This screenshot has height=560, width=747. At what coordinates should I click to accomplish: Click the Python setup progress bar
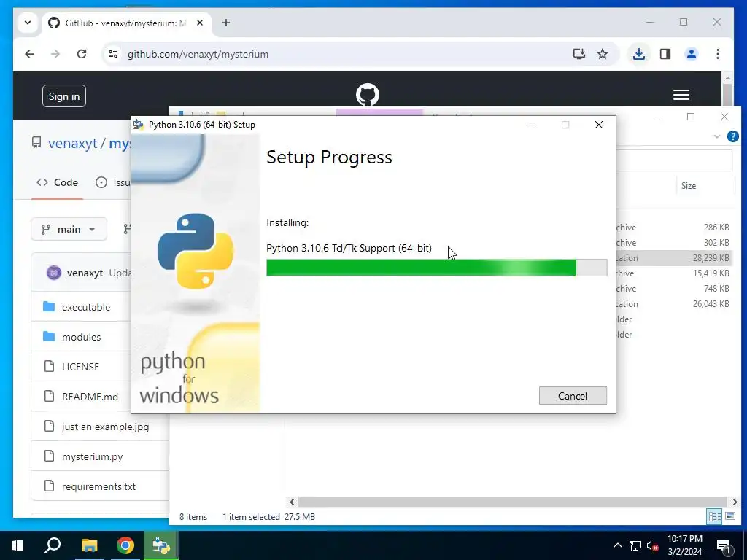pyautogui.click(x=436, y=268)
